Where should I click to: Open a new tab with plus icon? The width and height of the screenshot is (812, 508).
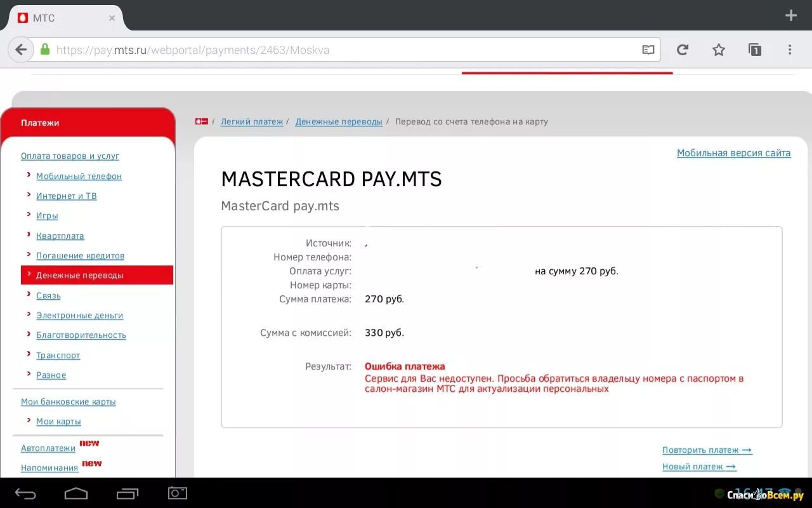790,15
